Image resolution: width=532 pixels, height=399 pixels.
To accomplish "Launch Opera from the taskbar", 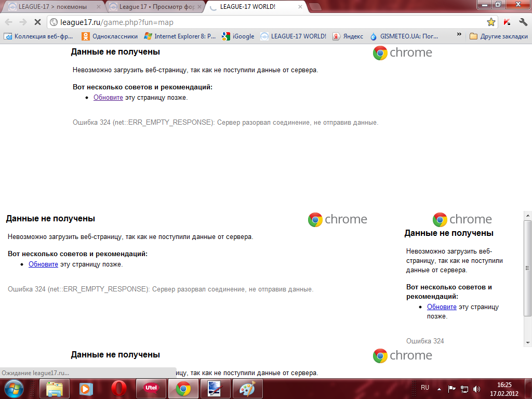I will pyautogui.click(x=119, y=388).
